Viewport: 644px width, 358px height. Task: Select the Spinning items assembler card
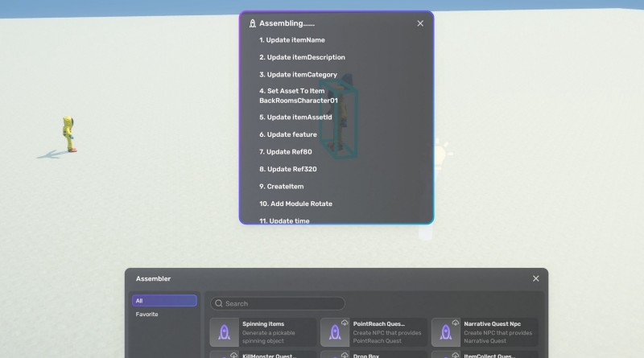(262, 331)
